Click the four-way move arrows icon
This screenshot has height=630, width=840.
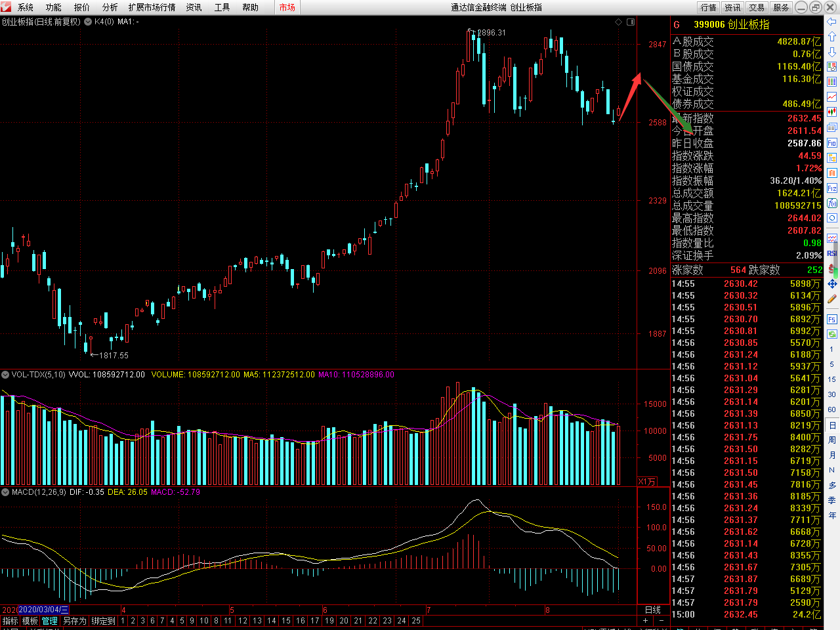click(831, 283)
